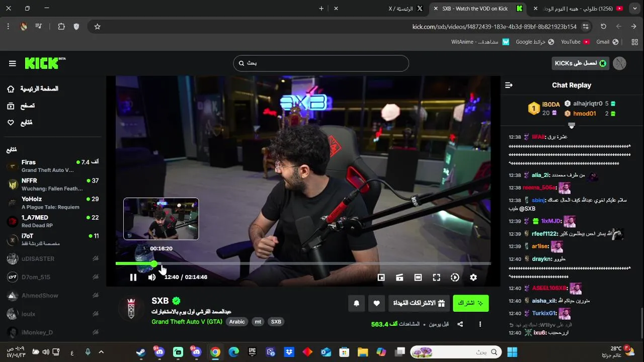The width and height of the screenshot is (644, 362).
Task: Toggle notification bell for SXB
Action: 357,303
